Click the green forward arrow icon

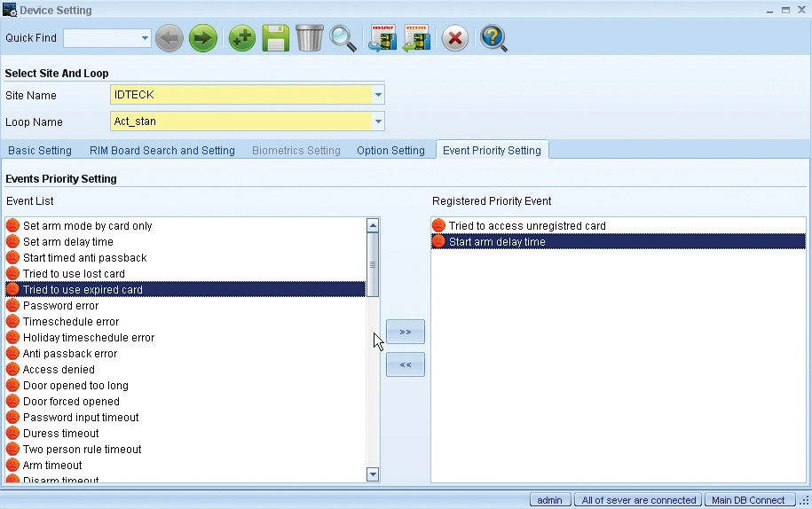coord(203,38)
